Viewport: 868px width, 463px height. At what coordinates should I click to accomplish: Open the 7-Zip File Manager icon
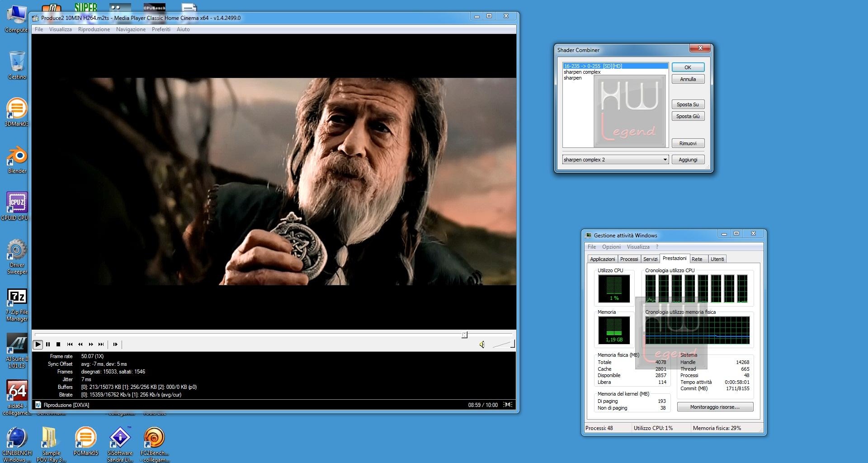click(x=17, y=305)
